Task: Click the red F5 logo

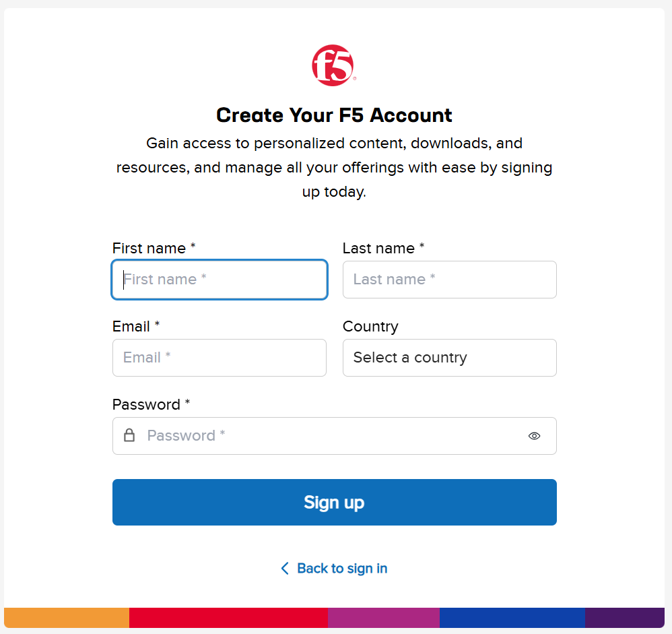Action: pyautogui.click(x=333, y=65)
